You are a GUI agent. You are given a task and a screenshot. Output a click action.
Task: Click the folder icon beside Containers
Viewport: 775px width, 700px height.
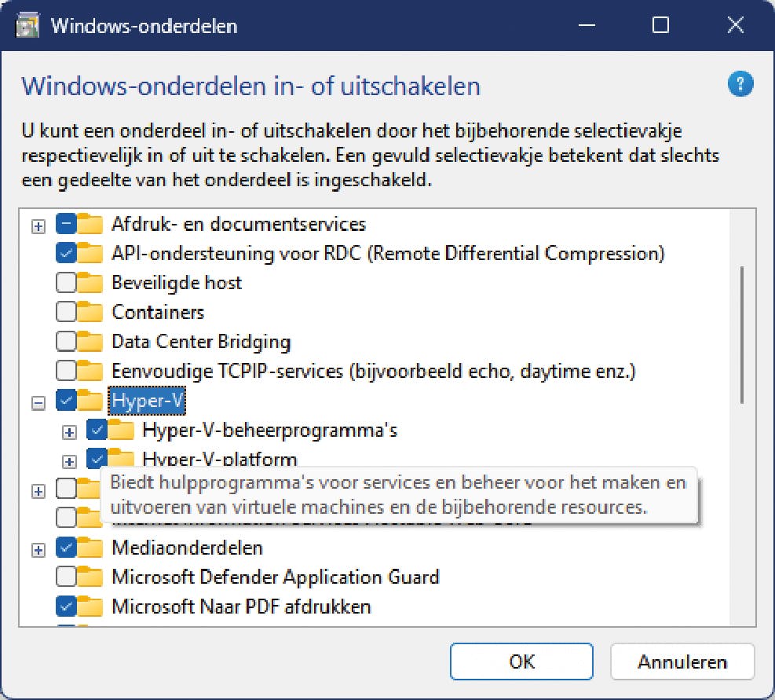[x=91, y=313]
